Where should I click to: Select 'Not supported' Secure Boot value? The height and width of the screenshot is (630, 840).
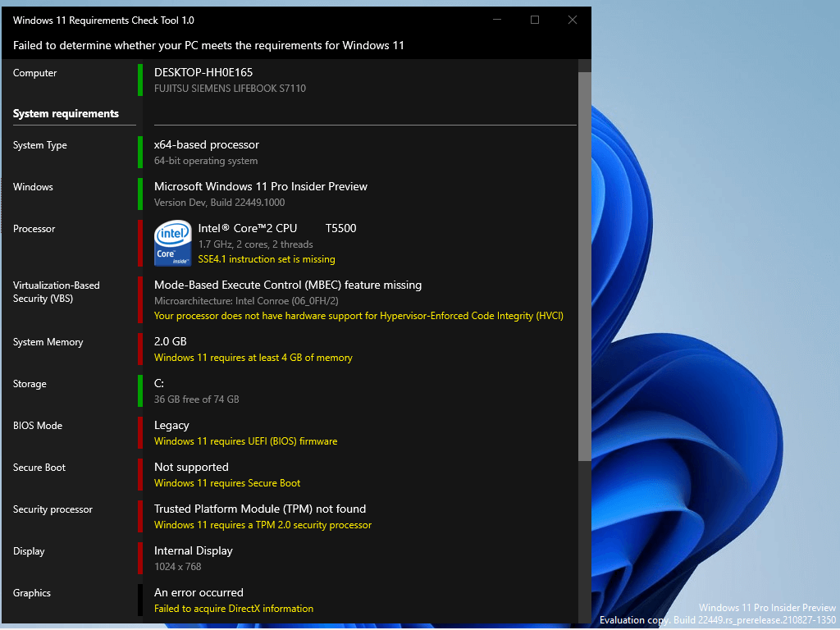click(191, 467)
